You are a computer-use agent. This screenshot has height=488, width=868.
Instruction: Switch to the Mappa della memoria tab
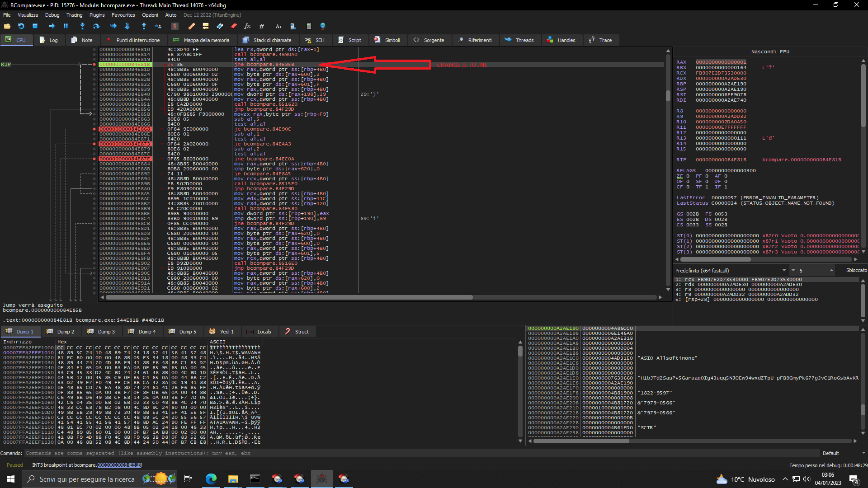point(201,40)
